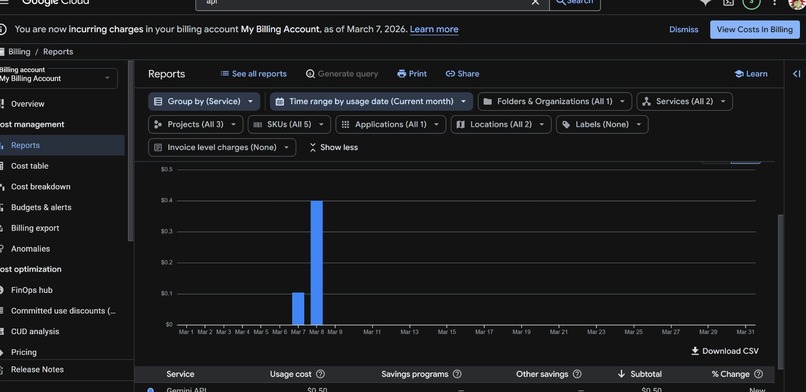Screen dimensions: 806x392
Task: Click the Generate query button
Action: [x=342, y=74]
